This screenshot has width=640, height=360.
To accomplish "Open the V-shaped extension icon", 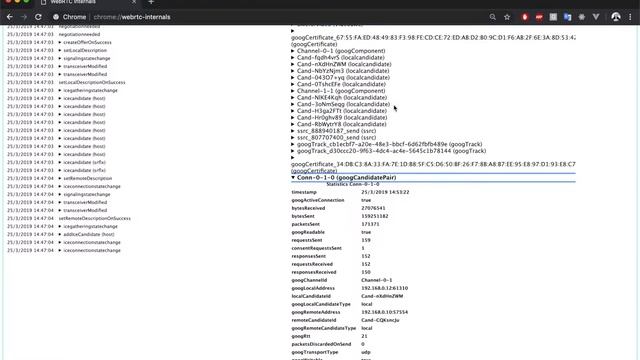I will (596, 17).
